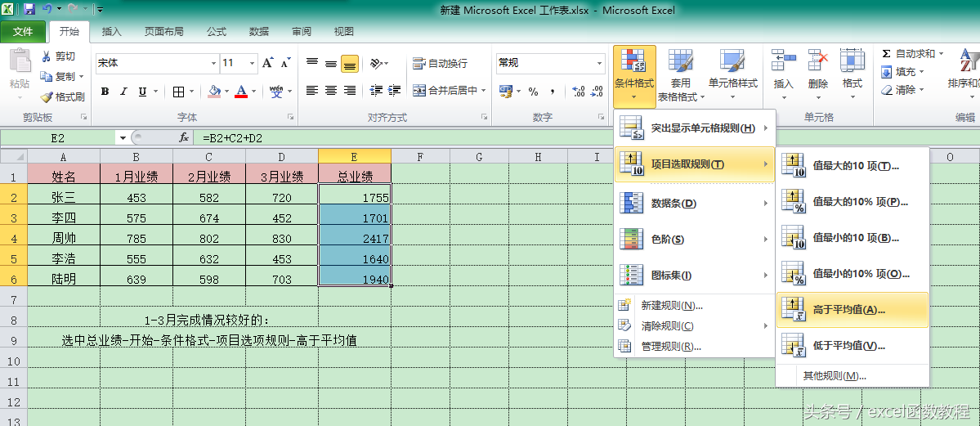Open the font name 宋体 dropdown
This screenshot has height=426, width=980.
[x=214, y=63]
